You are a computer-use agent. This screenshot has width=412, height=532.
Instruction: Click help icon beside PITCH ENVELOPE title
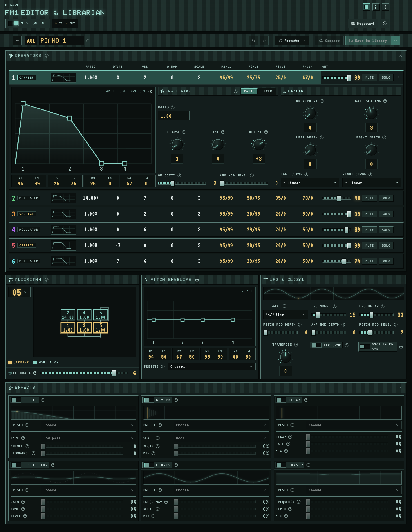tap(197, 280)
